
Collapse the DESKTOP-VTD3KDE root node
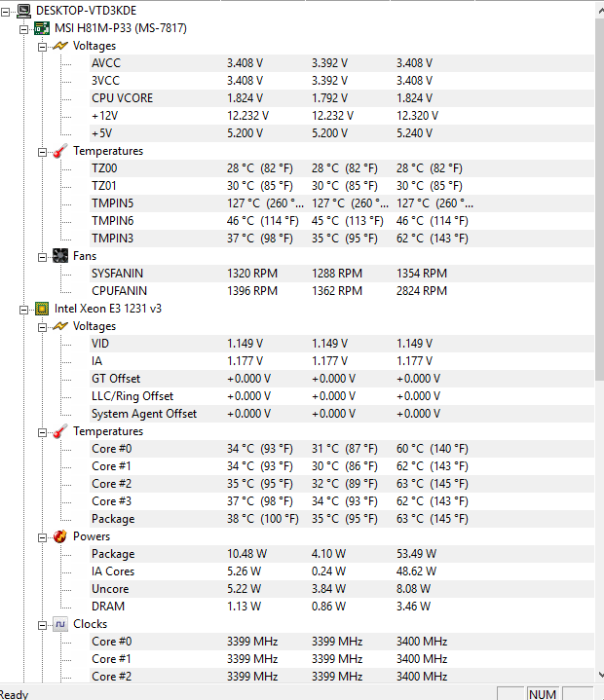pyautogui.click(x=6, y=11)
